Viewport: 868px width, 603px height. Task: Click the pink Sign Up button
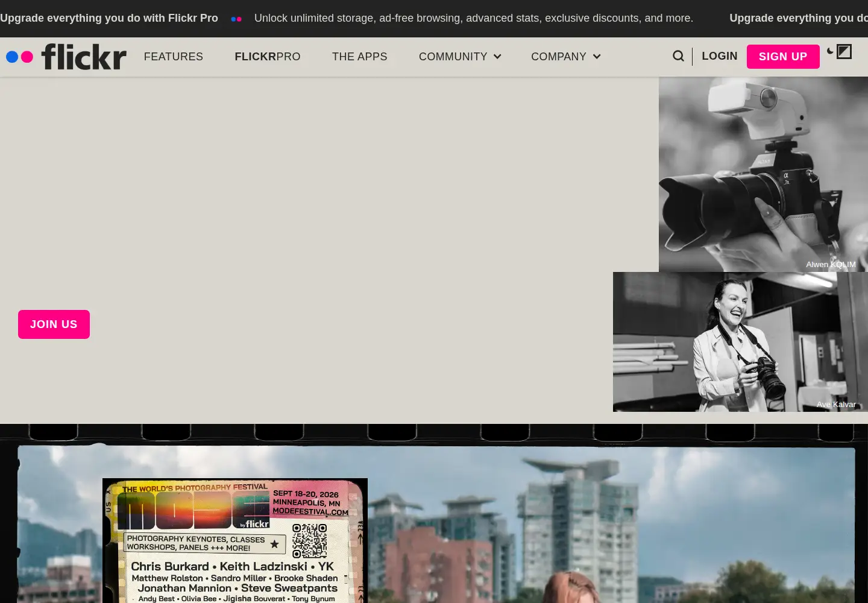(x=783, y=57)
